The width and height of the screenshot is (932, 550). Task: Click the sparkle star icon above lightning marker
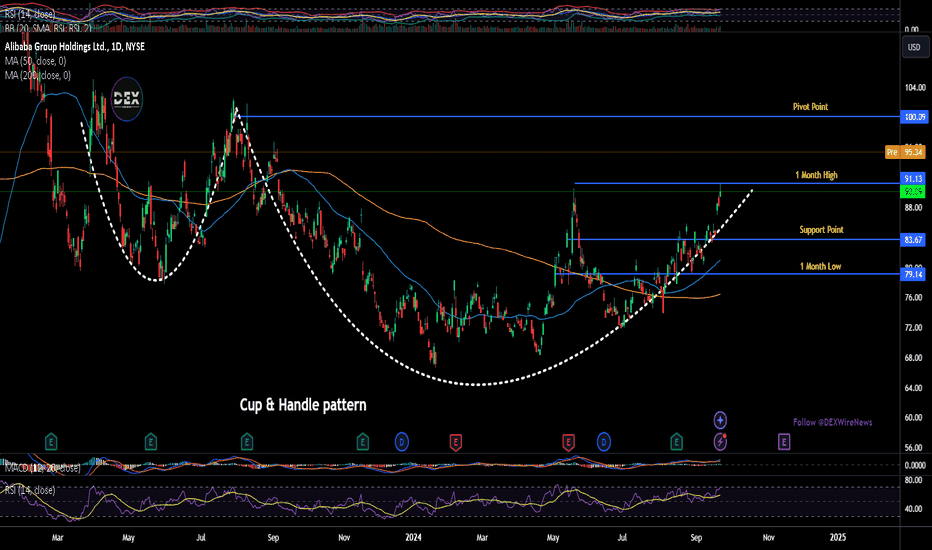(x=720, y=420)
